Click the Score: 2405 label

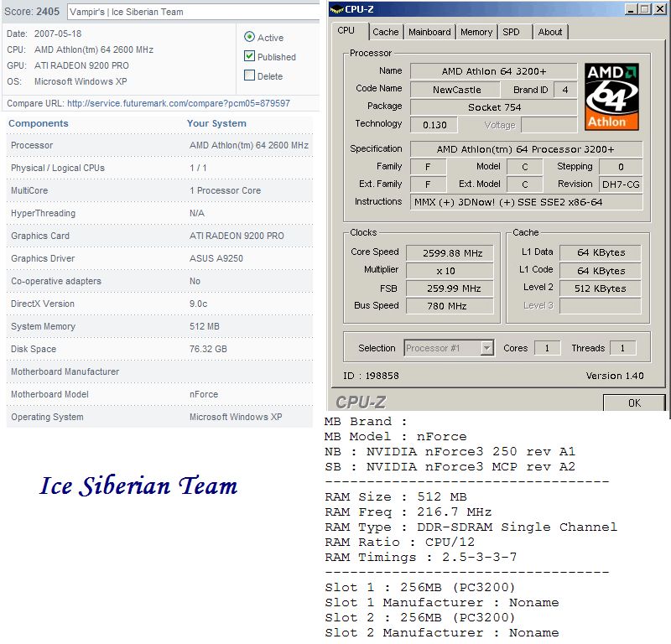point(32,12)
